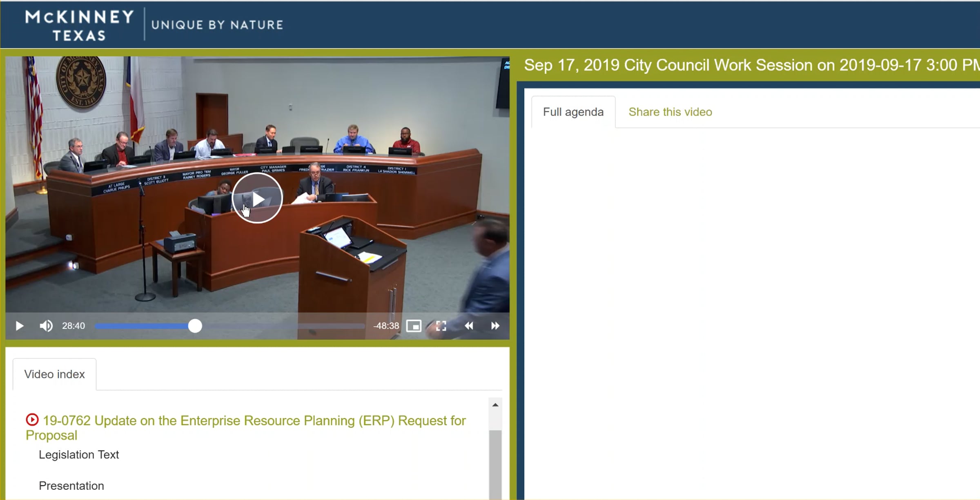Click the large center play overlay button
This screenshot has height=500, width=980.
(x=257, y=198)
